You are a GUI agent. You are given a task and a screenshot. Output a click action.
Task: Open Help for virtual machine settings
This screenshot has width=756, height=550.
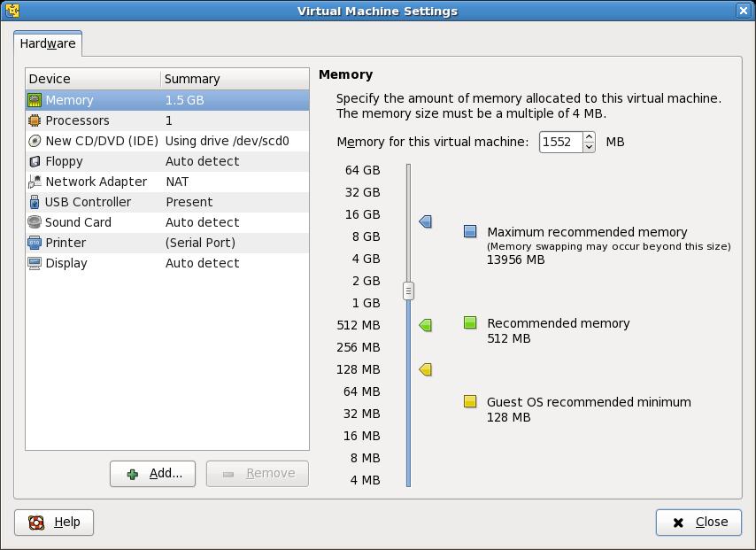click(54, 523)
